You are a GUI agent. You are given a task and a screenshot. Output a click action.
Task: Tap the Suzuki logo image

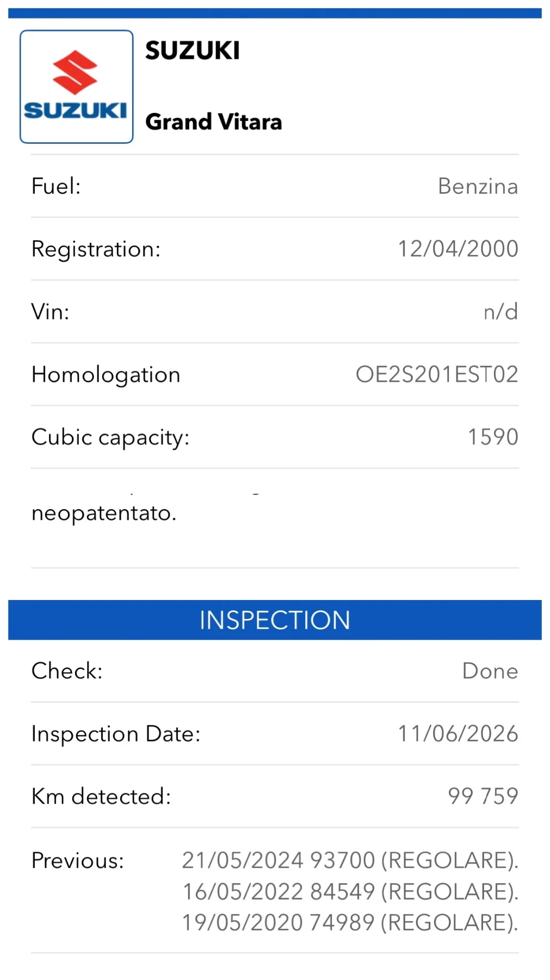[x=77, y=87]
